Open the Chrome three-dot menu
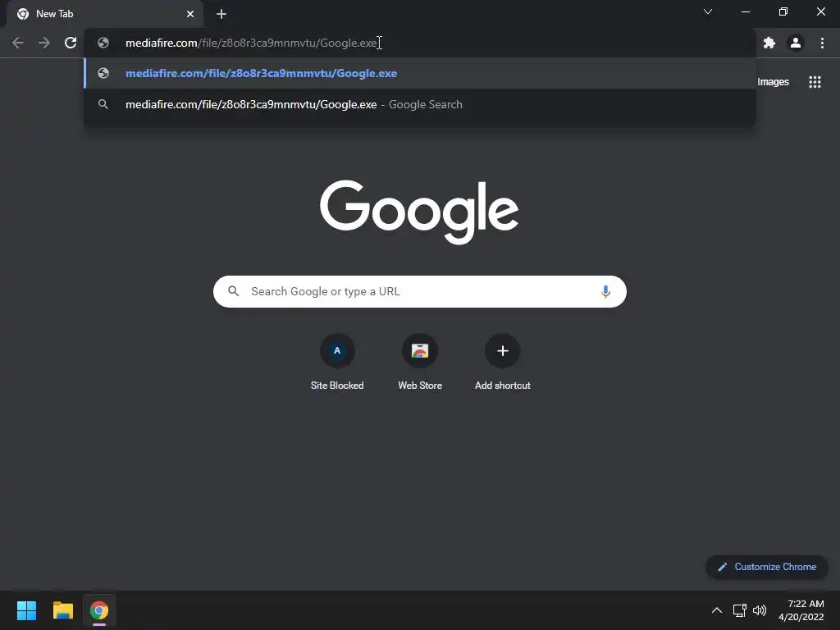 click(822, 43)
